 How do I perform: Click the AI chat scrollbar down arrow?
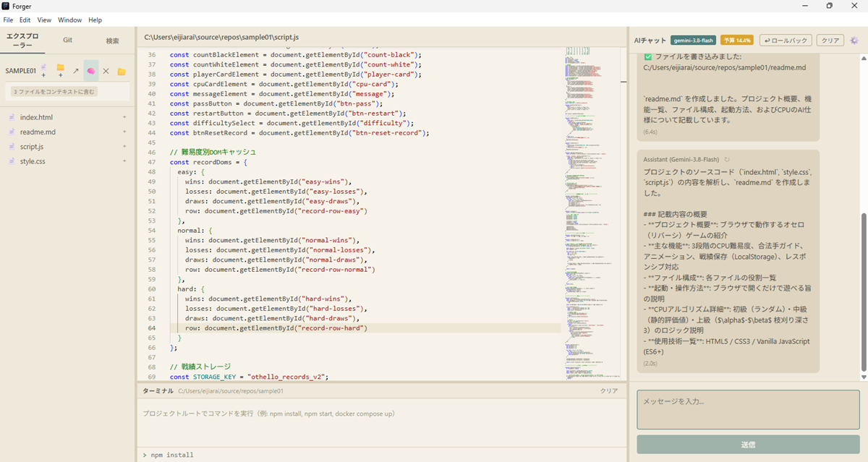tap(864, 377)
